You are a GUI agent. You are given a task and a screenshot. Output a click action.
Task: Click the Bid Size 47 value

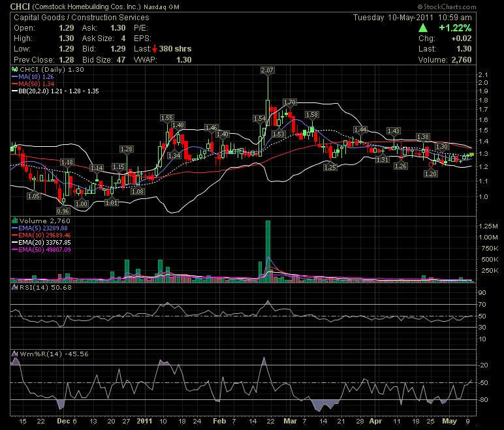point(121,59)
